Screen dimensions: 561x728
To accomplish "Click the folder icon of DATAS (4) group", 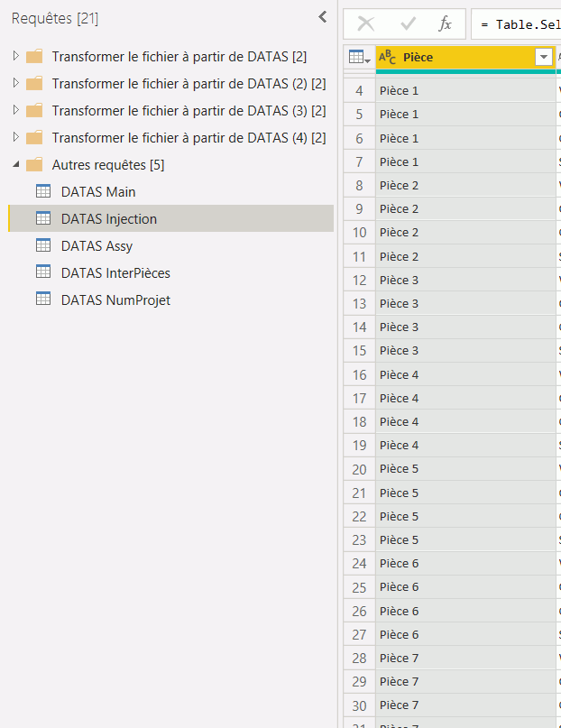I will [x=34, y=137].
